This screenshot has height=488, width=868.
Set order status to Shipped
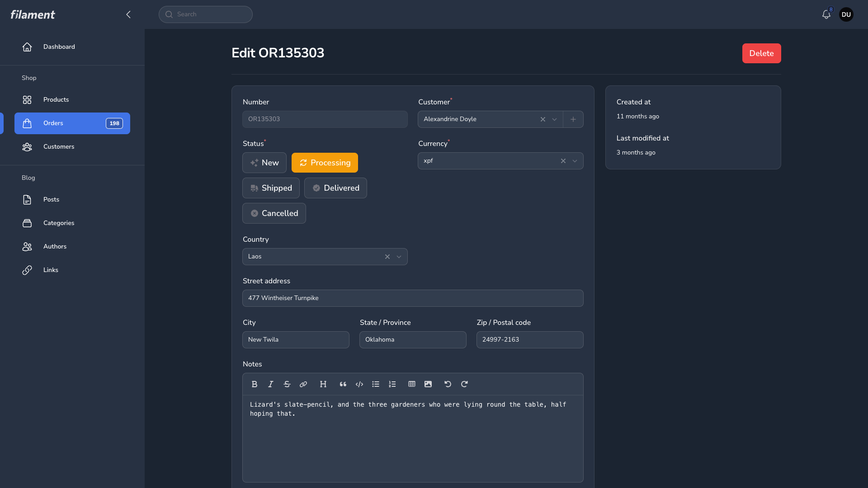(x=271, y=188)
